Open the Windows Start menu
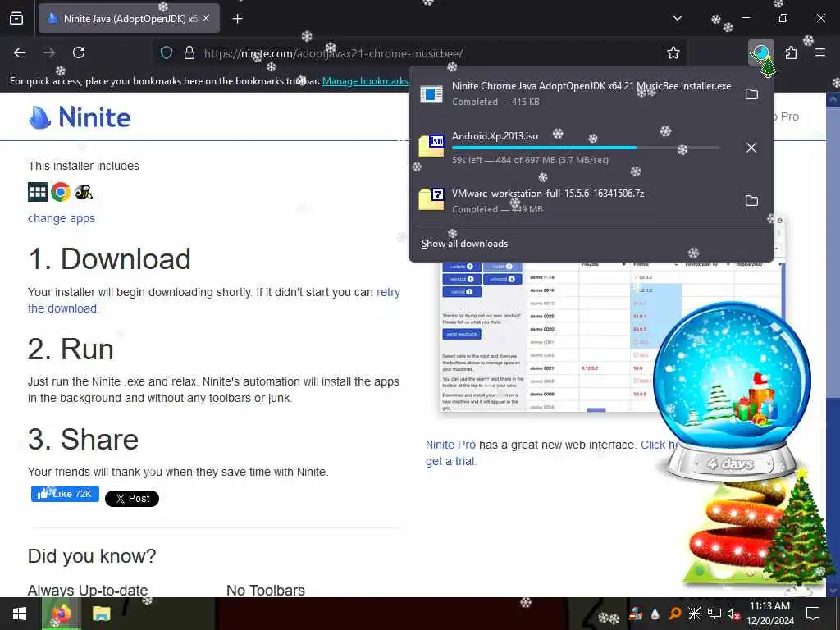The height and width of the screenshot is (630, 840). [x=20, y=614]
